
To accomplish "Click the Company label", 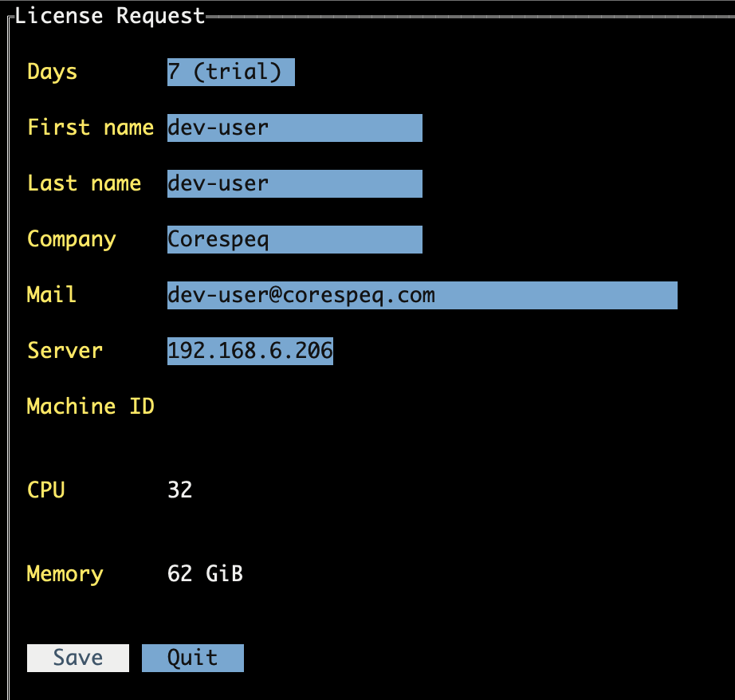I will pyautogui.click(x=72, y=239).
